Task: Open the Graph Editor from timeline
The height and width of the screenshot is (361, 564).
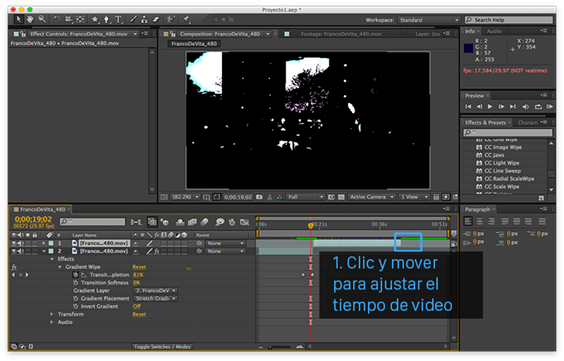Action: [244, 223]
